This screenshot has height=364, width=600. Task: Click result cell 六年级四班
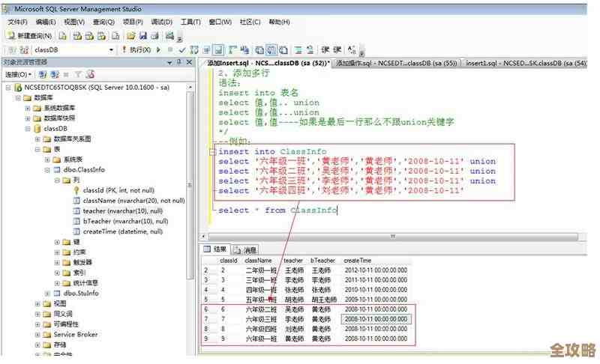click(x=261, y=329)
